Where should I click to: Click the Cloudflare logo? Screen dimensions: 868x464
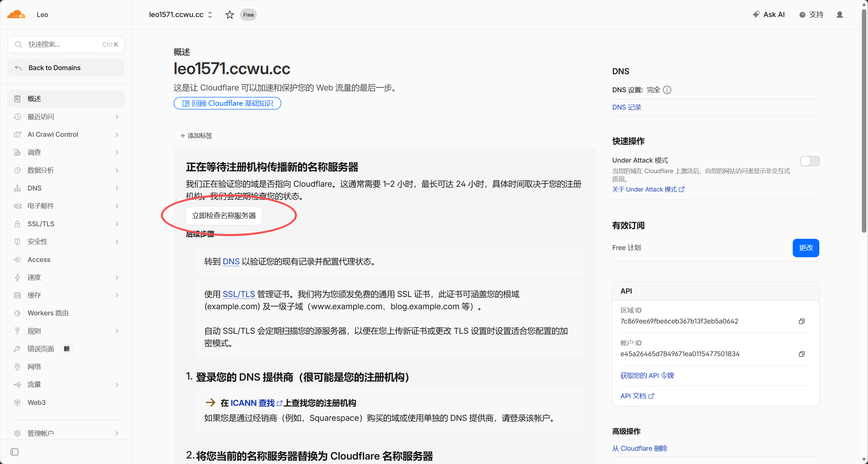[16, 14]
